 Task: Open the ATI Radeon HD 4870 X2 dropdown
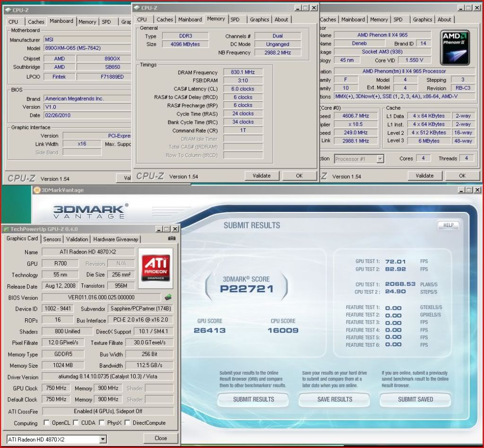pos(103,439)
